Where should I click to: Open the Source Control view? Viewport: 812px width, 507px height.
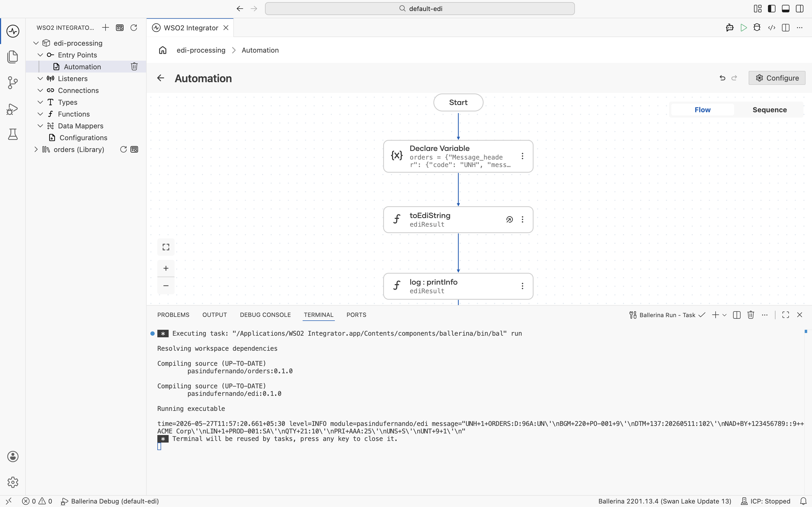pyautogui.click(x=13, y=82)
